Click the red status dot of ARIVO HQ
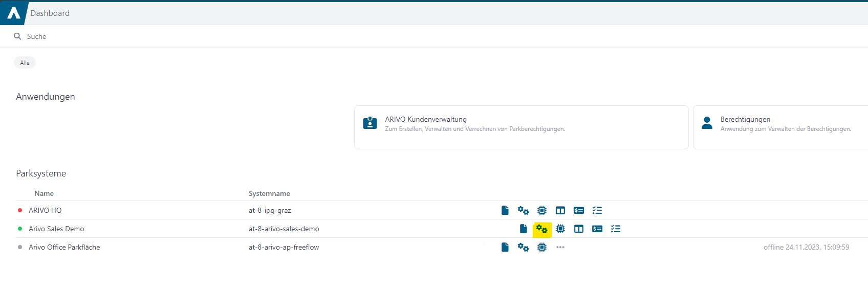 [x=20, y=210]
